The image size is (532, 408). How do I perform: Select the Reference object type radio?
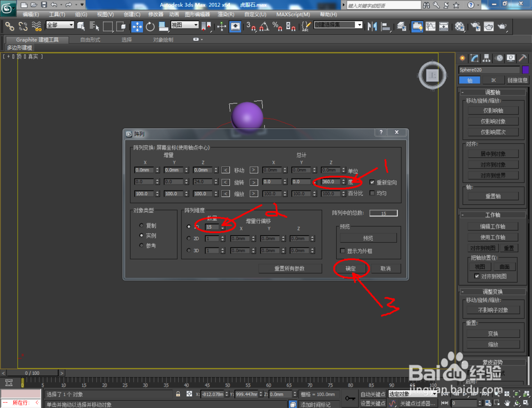point(141,245)
